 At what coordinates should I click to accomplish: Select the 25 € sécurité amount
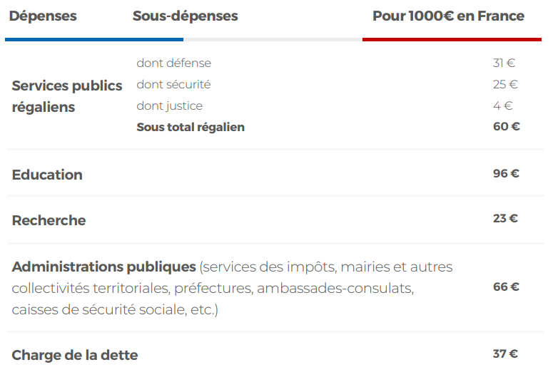point(504,85)
